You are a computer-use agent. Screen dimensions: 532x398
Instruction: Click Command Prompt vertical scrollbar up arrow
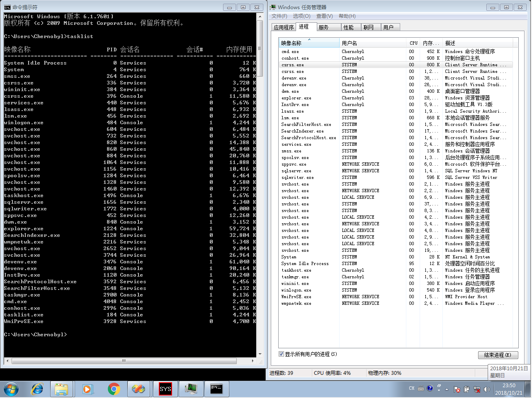[260, 17]
